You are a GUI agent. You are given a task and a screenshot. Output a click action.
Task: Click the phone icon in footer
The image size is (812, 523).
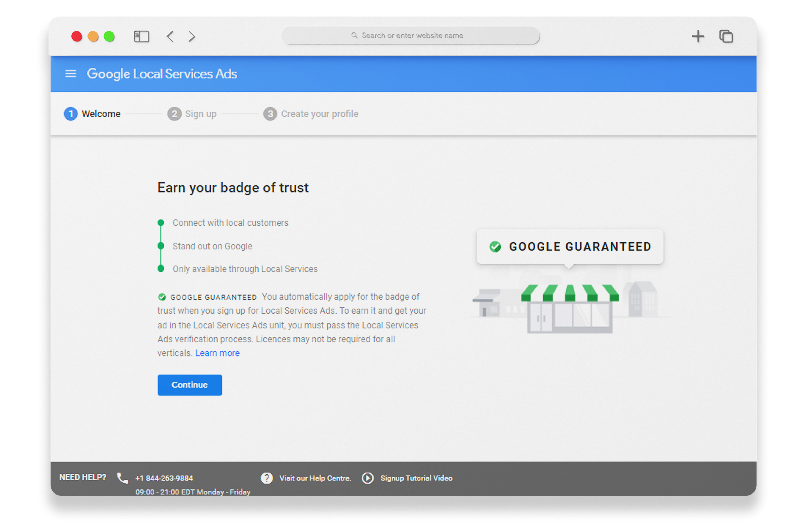point(122,478)
